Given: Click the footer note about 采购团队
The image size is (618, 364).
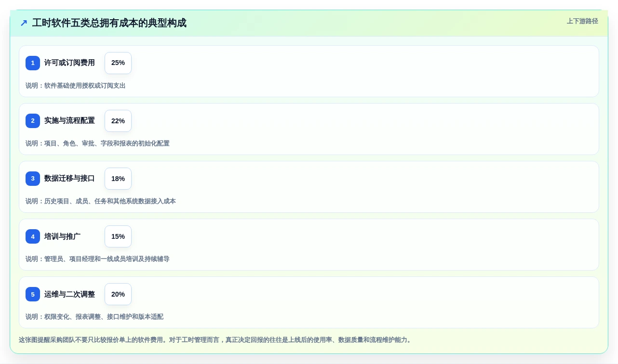Looking at the screenshot, I should [216, 340].
